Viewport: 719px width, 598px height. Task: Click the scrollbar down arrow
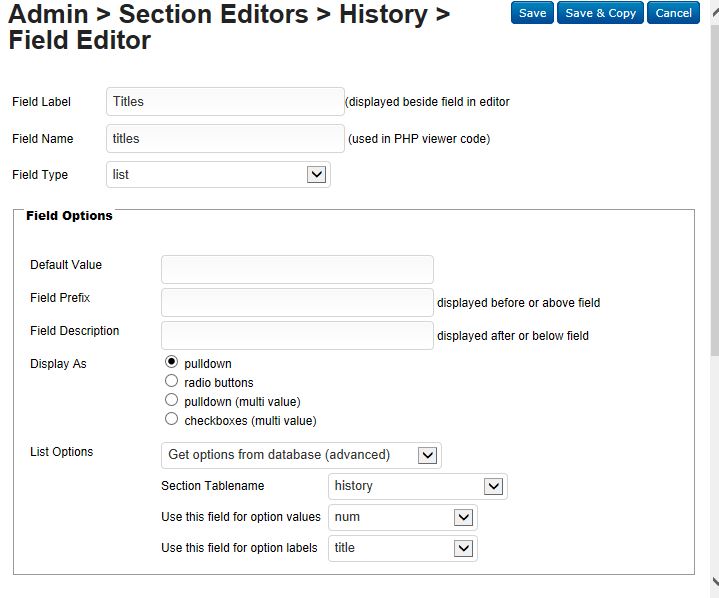714,580
